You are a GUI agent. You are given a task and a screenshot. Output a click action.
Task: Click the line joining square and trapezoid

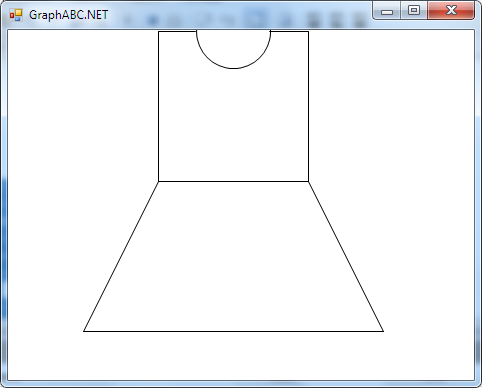[233, 182]
